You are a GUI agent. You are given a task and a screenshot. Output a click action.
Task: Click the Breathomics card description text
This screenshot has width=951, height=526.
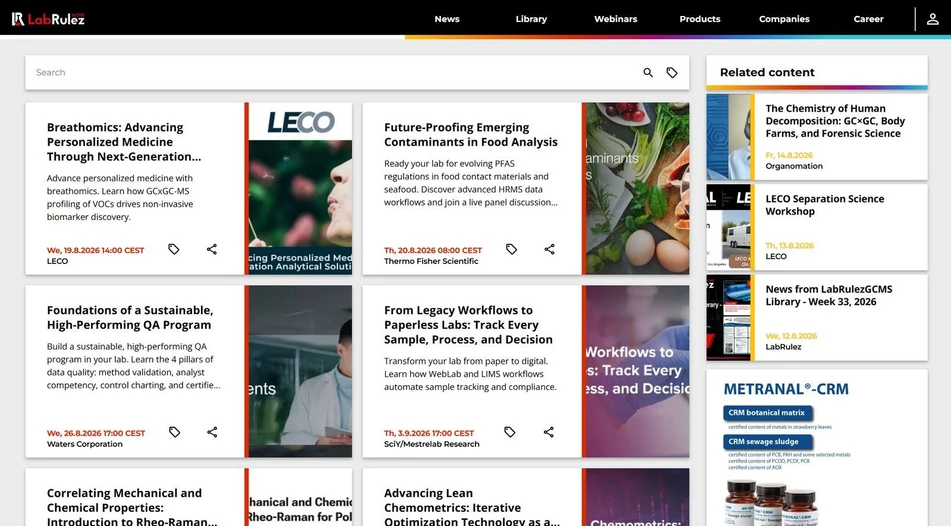tap(120, 198)
